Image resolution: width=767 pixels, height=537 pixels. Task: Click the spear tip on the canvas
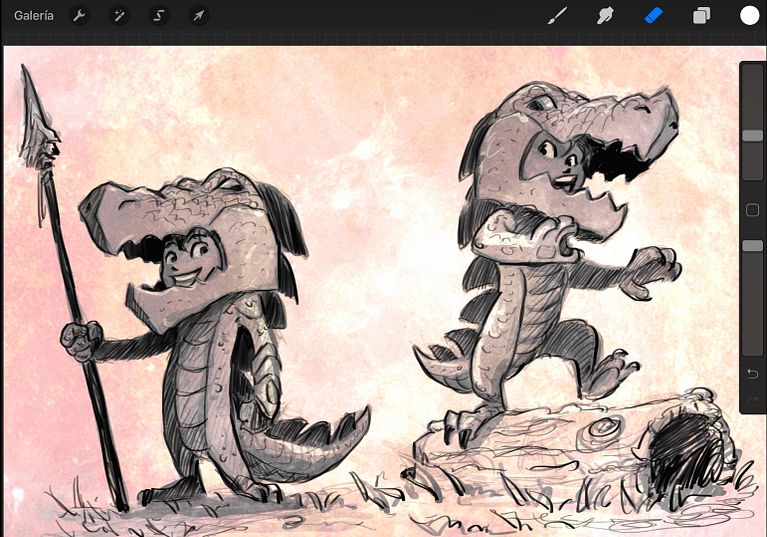click(35, 115)
